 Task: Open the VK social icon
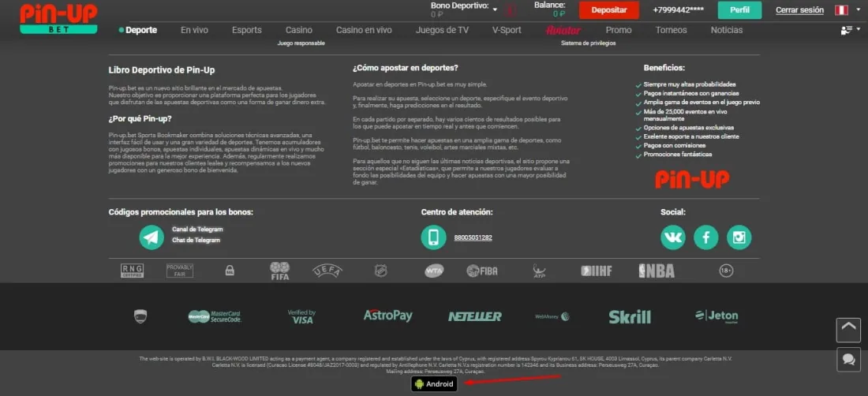pos(673,237)
